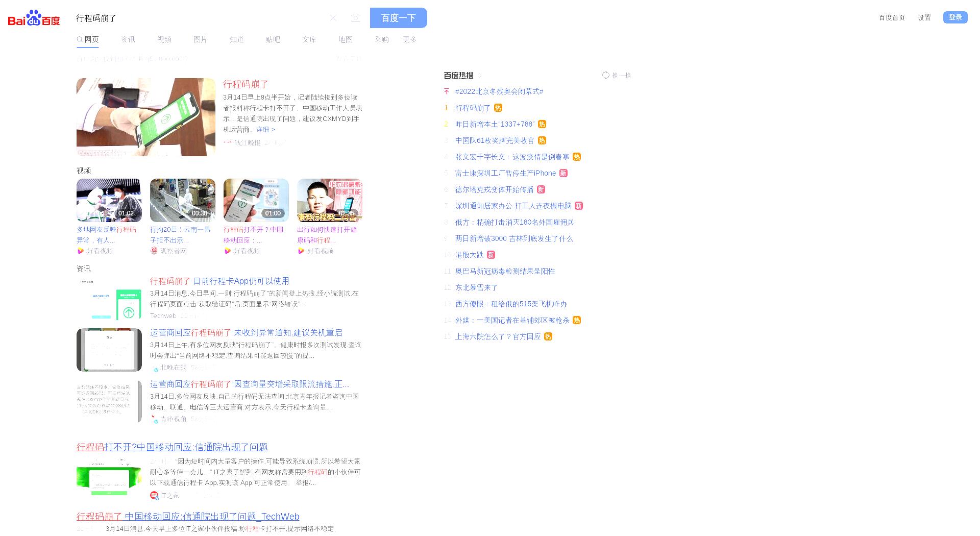980x536 pixels.
Task: Open thumbnail of 青峰视角 news item
Action: point(109,402)
